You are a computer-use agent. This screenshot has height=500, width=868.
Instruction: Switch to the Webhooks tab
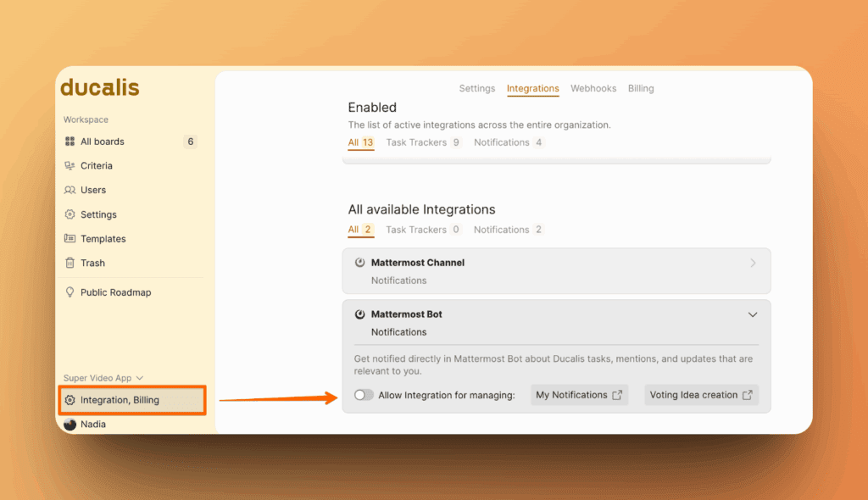(593, 88)
